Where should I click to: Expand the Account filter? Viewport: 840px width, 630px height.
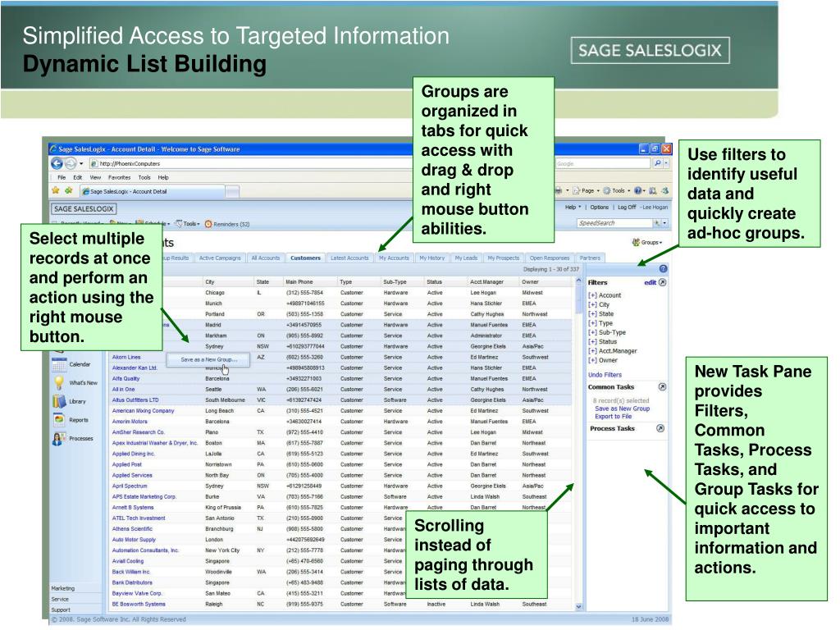click(592, 295)
